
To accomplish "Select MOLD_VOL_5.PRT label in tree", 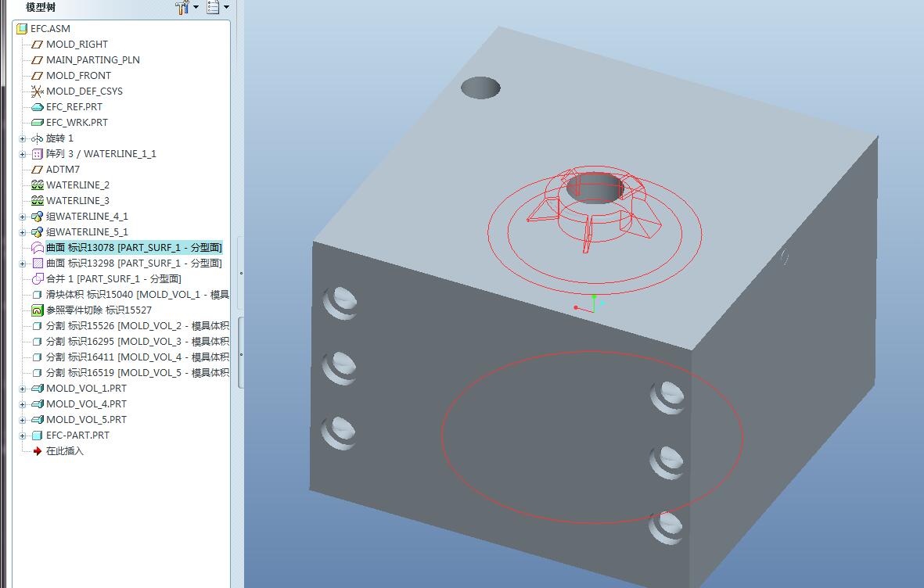I will click(86, 419).
